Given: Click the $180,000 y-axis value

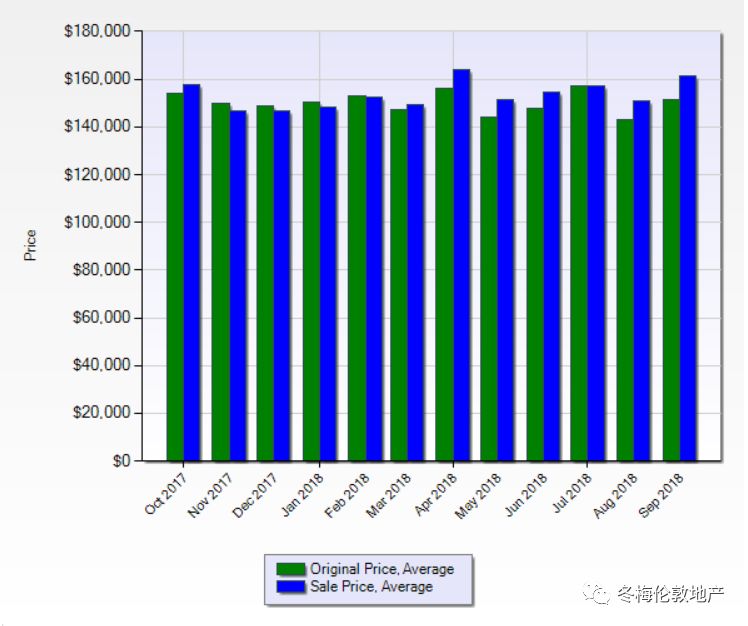Looking at the screenshot, I should pyautogui.click(x=97, y=31).
